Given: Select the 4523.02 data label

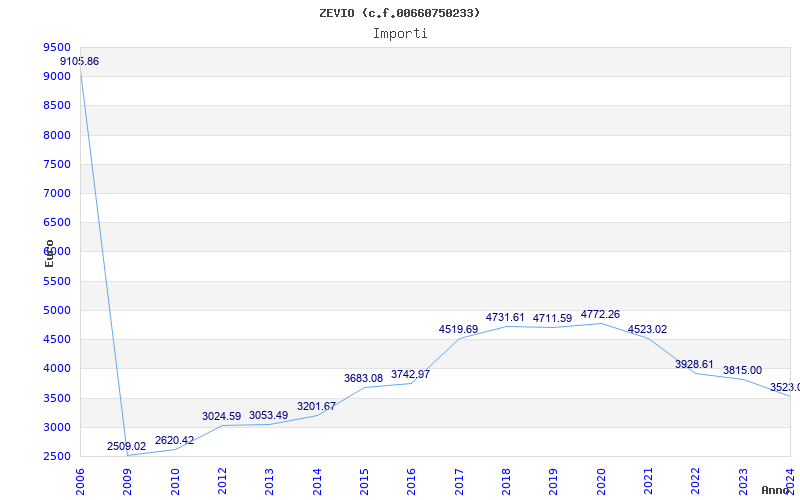Looking at the screenshot, I should pyautogui.click(x=647, y=330).
